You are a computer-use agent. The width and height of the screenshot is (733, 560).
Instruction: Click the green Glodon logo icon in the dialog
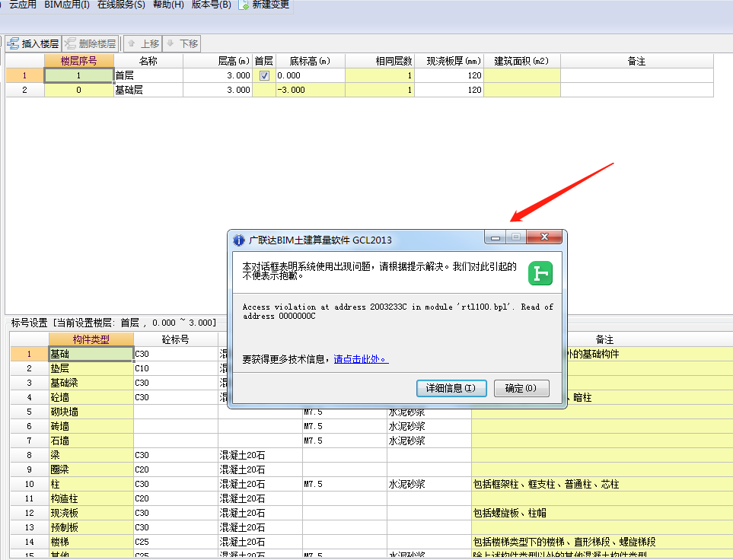click(x=540, y=273)
